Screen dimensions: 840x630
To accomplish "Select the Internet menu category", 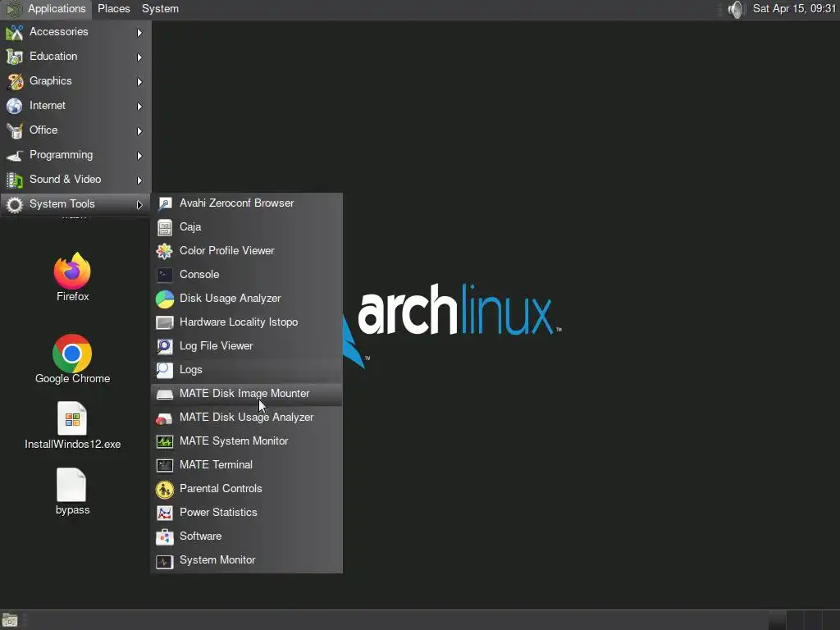I will (75, 106).
